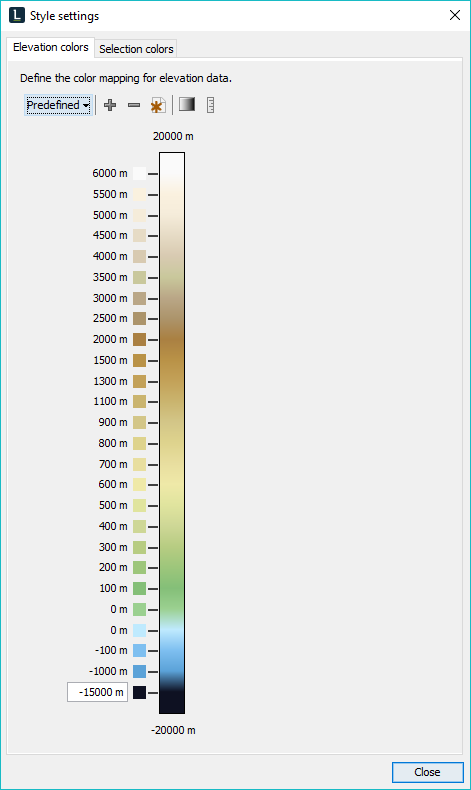Click the minus icon to remove color stop
The height and width of the screenshot is (790, 471).
tap(134, 105)
